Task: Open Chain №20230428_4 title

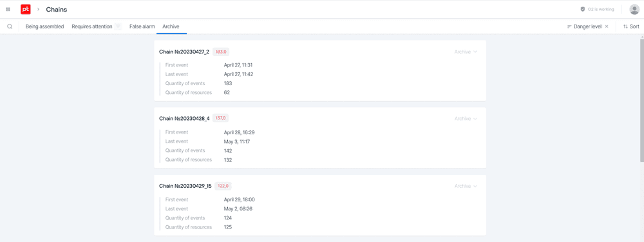Action: coord(184,119)
